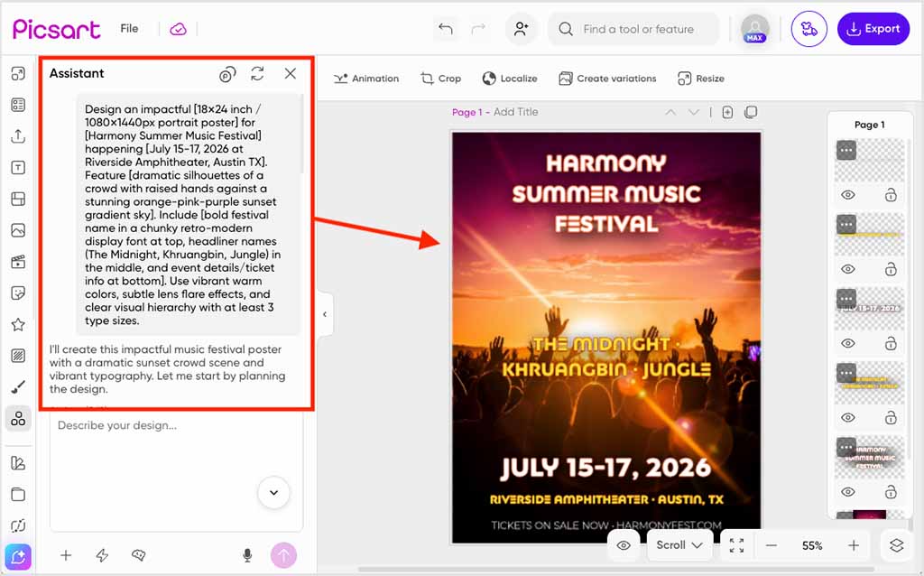The height and width of the screenshot is (576, 924).
Task: Click the regenerate icon in the Assistant header
Action: click(259, 73)
